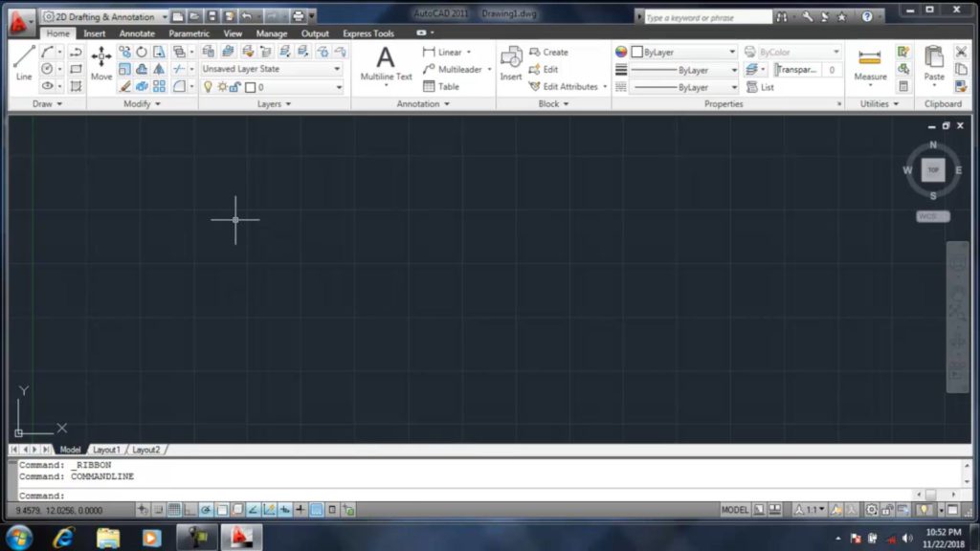Open the 2D Drafting & Annotation workspace dropdown

[x=105, y=17]
